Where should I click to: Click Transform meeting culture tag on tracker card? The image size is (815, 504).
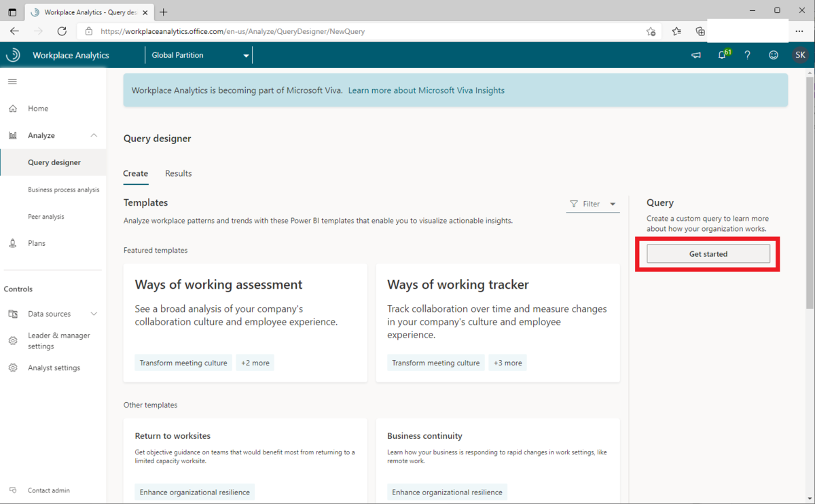pos(436,363)
